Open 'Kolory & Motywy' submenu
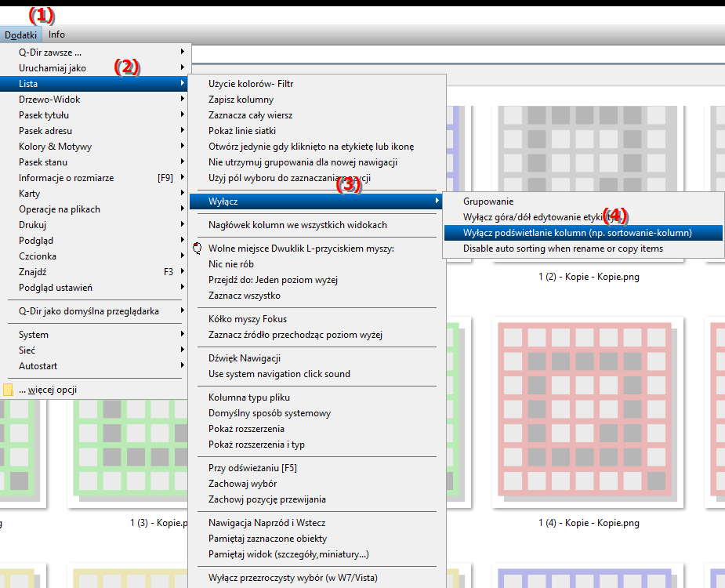The height and width of the screenshot is (588, 725). click(93, 147)
